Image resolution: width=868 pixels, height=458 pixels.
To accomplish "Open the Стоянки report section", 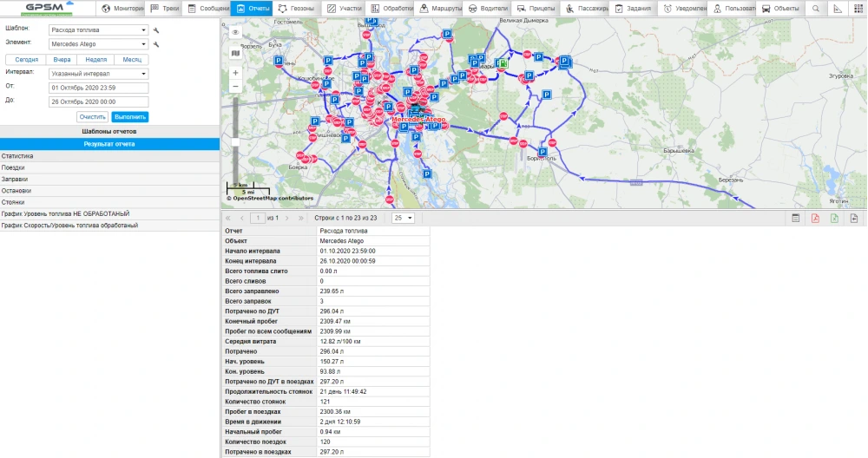I will point(109,202).
